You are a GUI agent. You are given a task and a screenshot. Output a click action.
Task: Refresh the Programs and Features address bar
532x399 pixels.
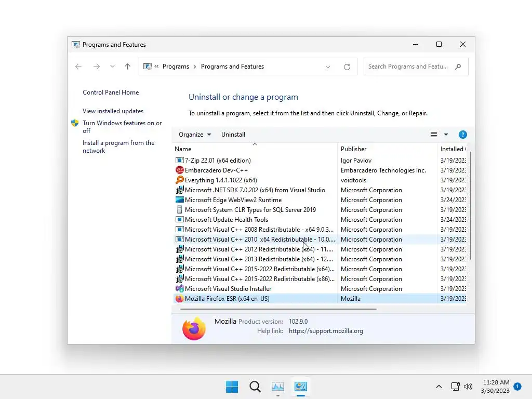tap(347, 66)
